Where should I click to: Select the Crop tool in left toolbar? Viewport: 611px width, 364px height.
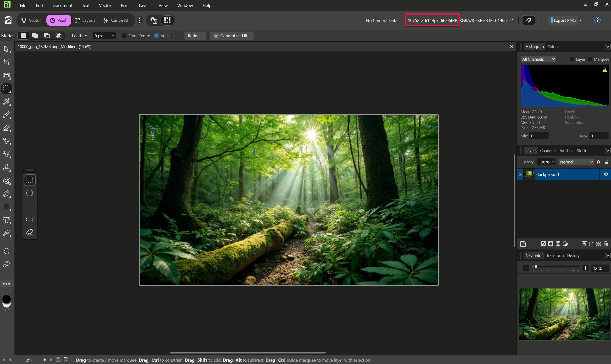[x=6, y=62]
